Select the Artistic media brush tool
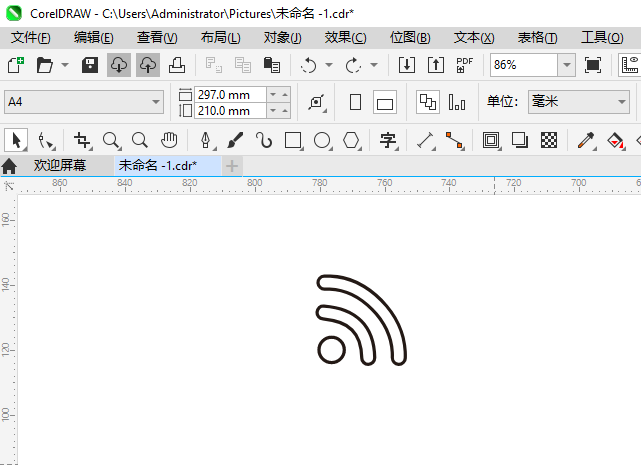Screen dimensions: 641x465 235,141
